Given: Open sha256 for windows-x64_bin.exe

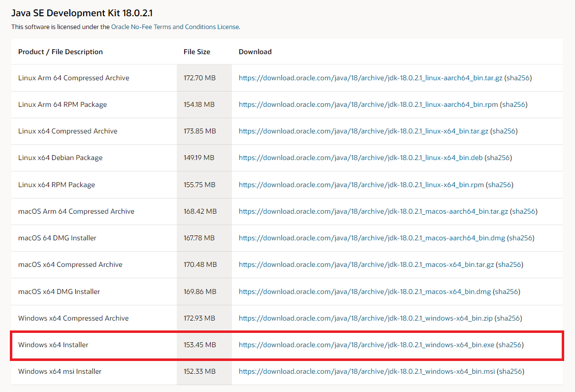Looking at the screenshot, I should (x=510, y=345).
